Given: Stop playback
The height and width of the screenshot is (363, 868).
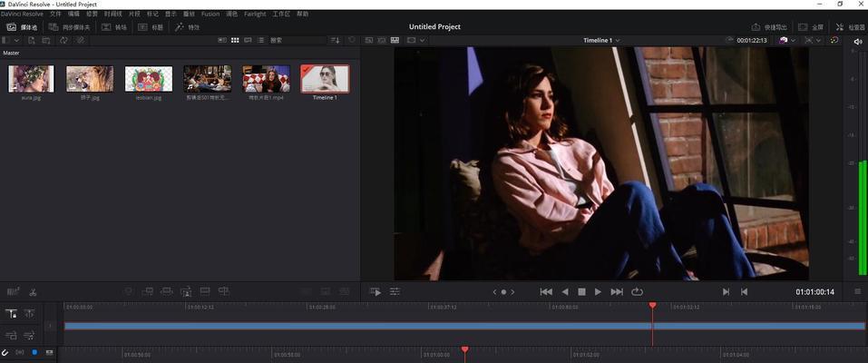Looking at the screenshot, I should pyautogui.click(x=581, y=291).
